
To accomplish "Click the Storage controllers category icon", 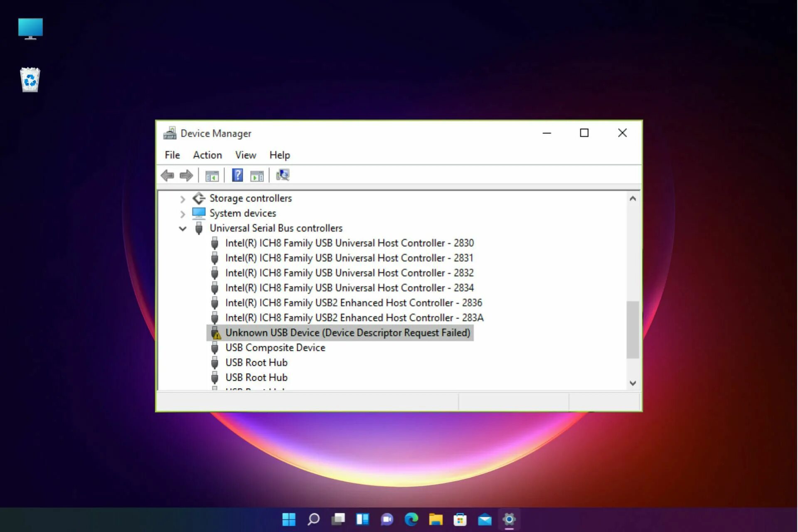I will coord(199,198).
